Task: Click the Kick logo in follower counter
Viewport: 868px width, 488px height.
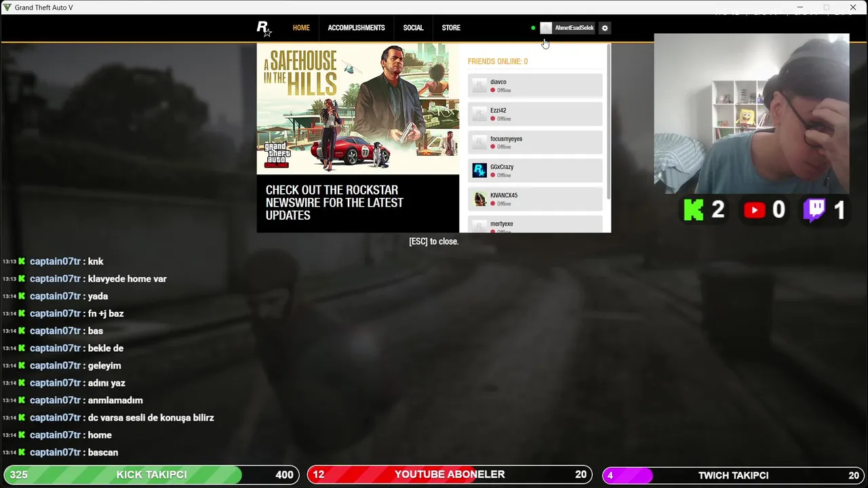Action: [x=694, y=210]
